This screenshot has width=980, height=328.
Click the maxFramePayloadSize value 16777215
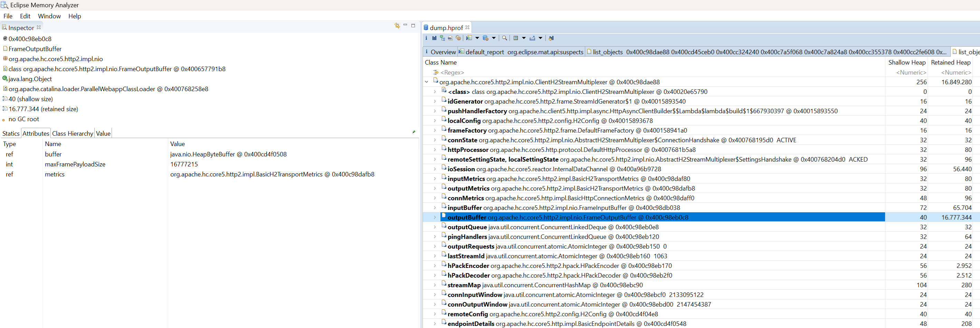[x=184, y=164]
